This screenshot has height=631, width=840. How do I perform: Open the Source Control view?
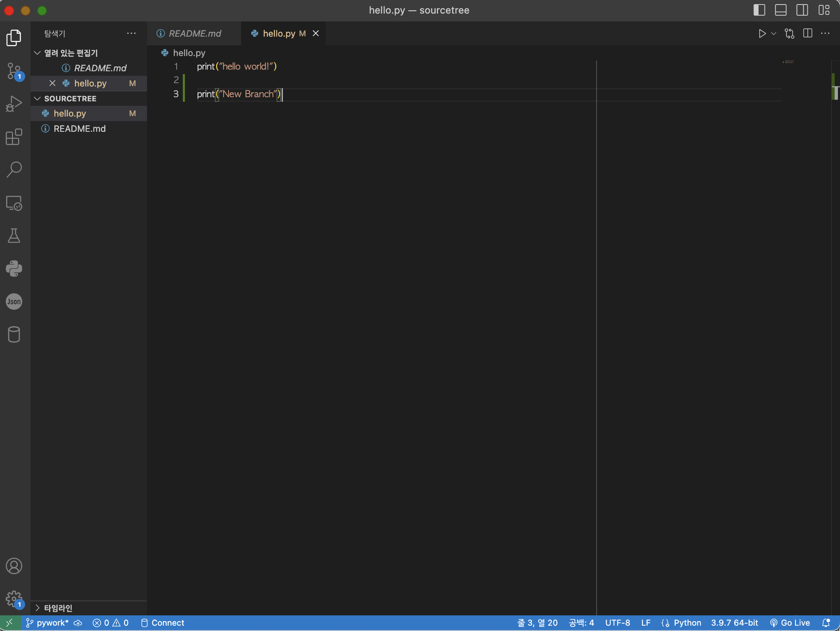(x=14, y=71)
